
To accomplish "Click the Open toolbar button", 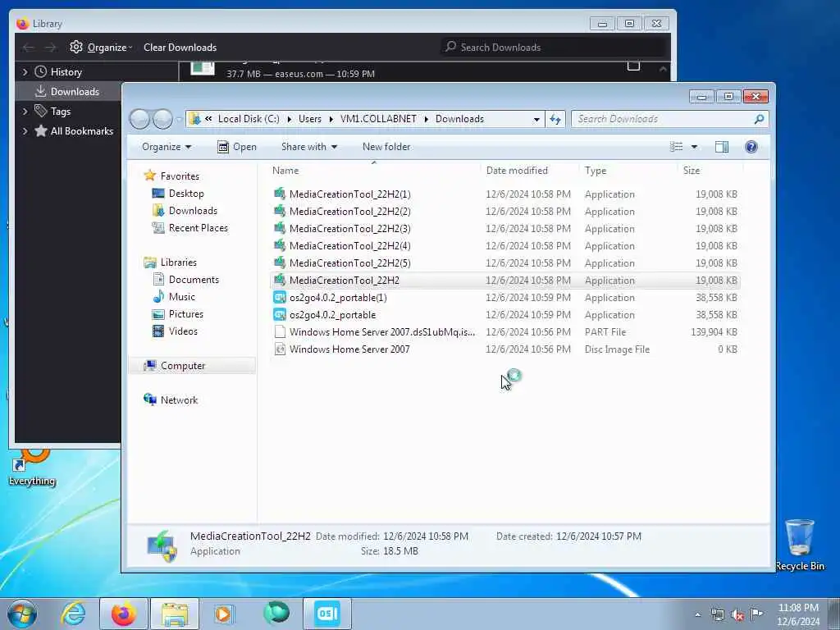I will coord(237,147).
